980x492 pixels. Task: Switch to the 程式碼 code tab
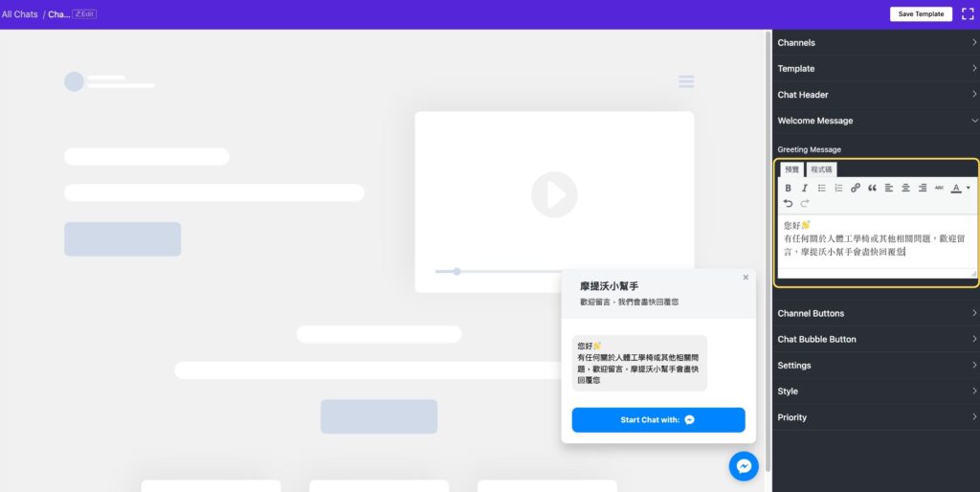821,169
